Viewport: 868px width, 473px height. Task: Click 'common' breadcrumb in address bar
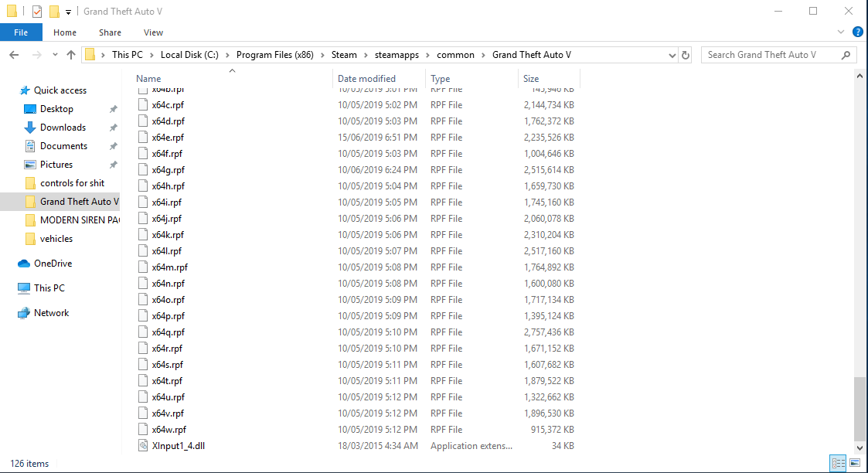[x=455, y=55]
